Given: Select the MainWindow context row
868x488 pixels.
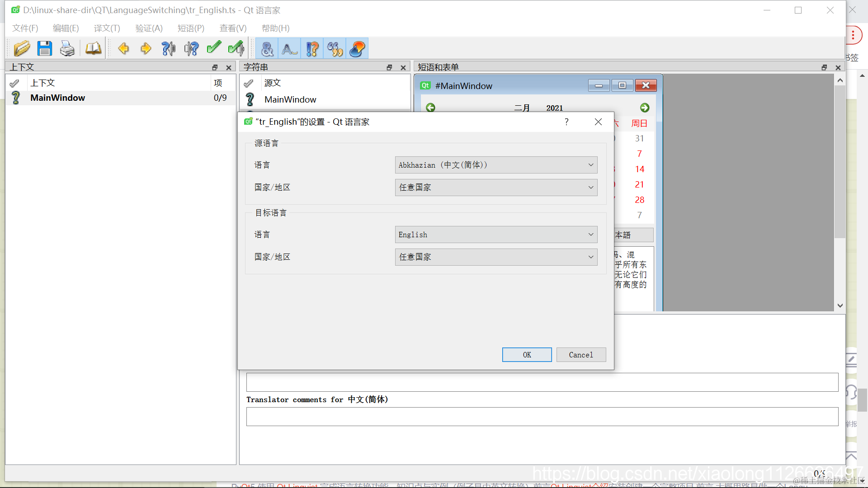Looking at the screenshot, I should pyautogui.click(x=121, y=98).
